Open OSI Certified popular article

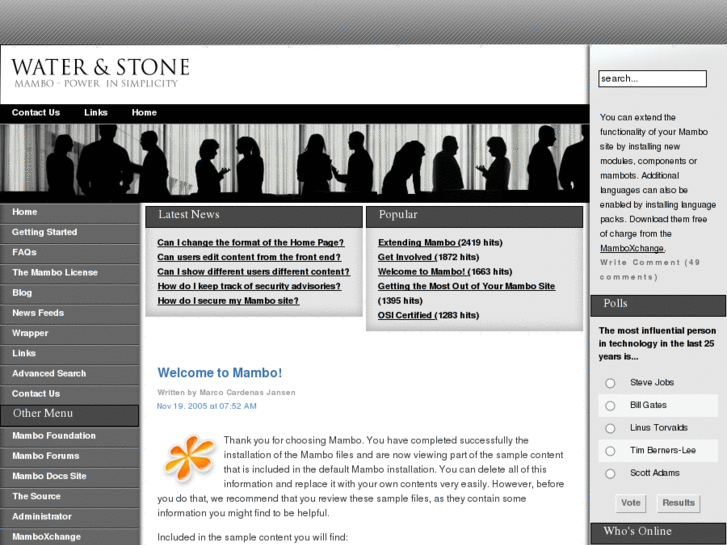coord(407,315)
